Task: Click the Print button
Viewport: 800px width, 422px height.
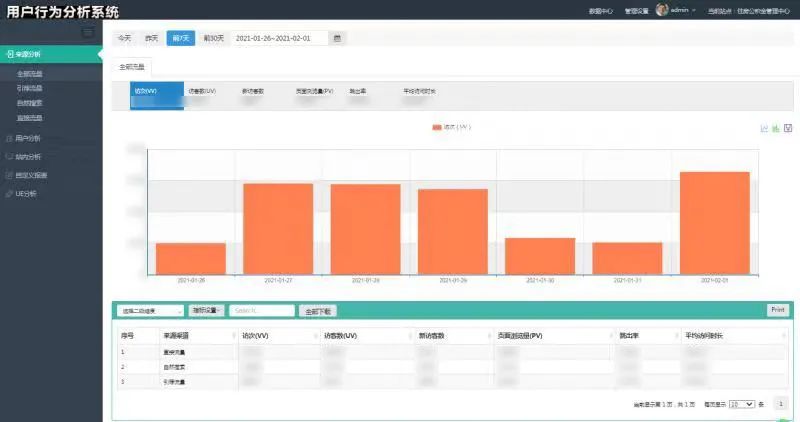Action: tap(777, 310)
